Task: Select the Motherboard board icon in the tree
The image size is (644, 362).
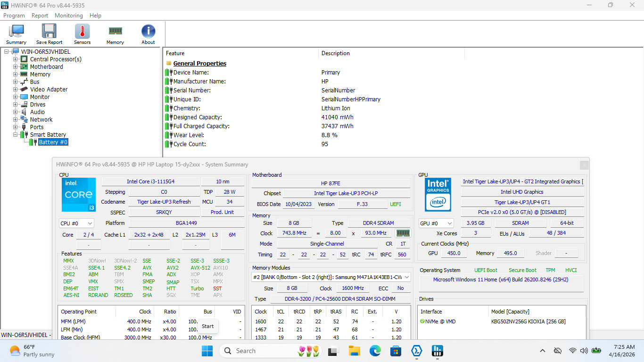Action: 24,66
